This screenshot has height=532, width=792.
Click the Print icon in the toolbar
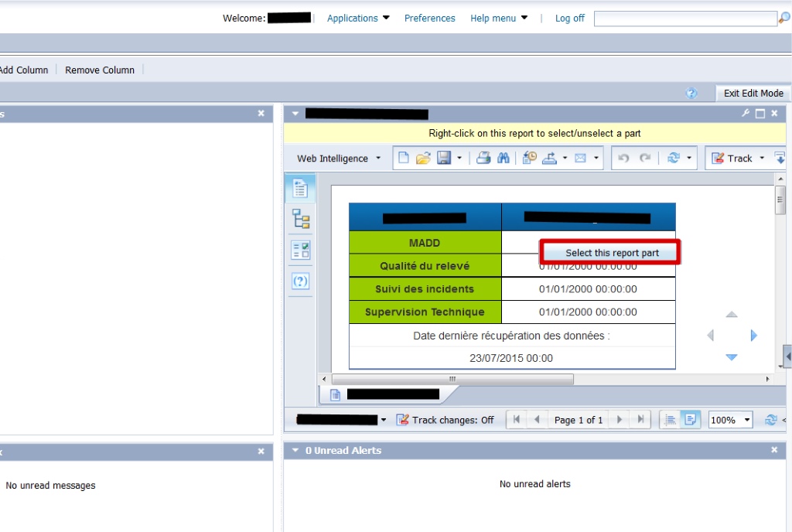[x=483, y=159]
